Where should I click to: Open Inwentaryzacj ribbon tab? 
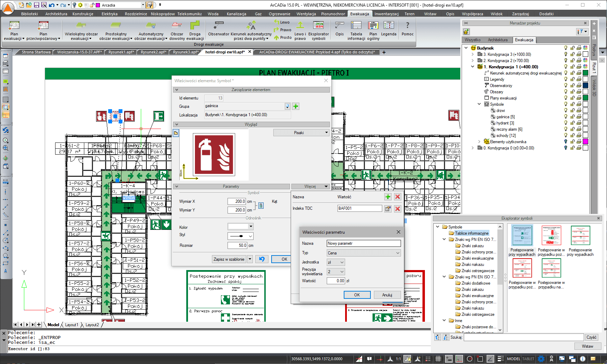[x=386, y=14]
